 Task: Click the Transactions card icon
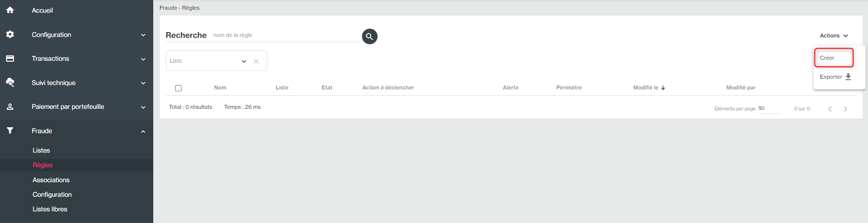pyautogui.click(x=10, y=58)
